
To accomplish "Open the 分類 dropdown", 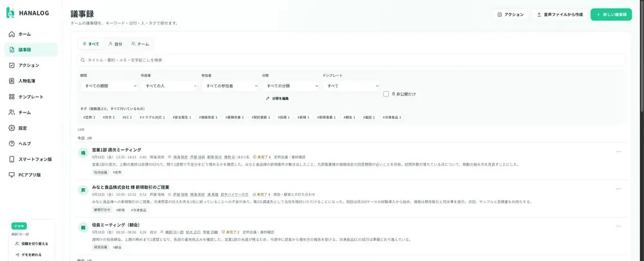I will pyautogui.click(x=291, y=86).
